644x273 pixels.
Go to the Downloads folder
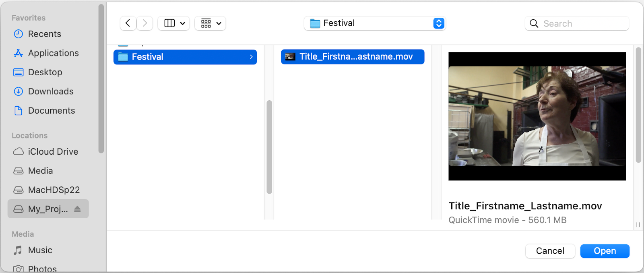(x=51, y=91)
